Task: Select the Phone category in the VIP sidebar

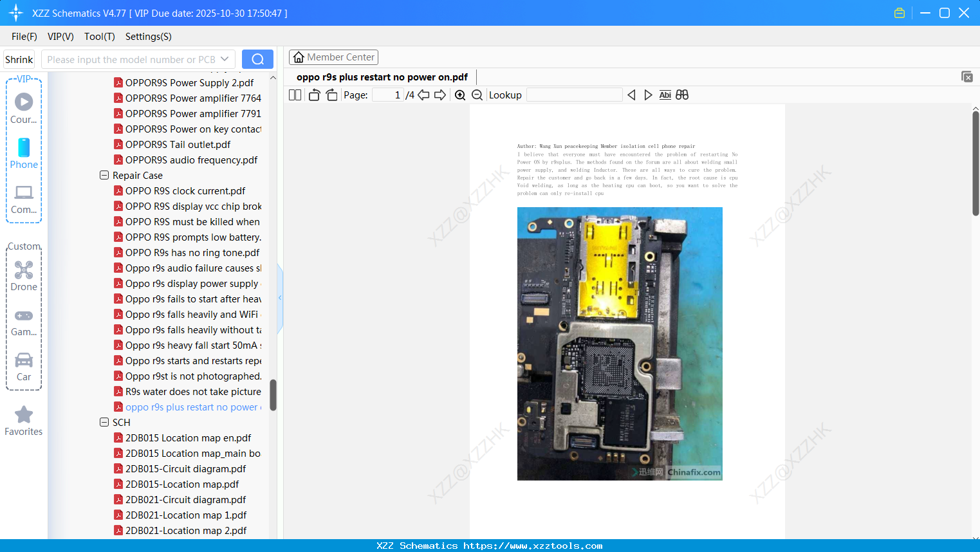Action: click(23, 154)
